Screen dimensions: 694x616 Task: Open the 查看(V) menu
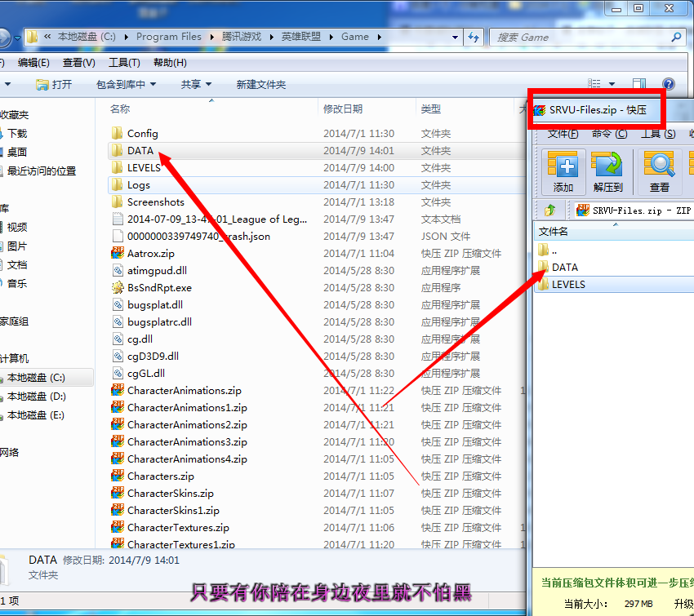(78, 63)
